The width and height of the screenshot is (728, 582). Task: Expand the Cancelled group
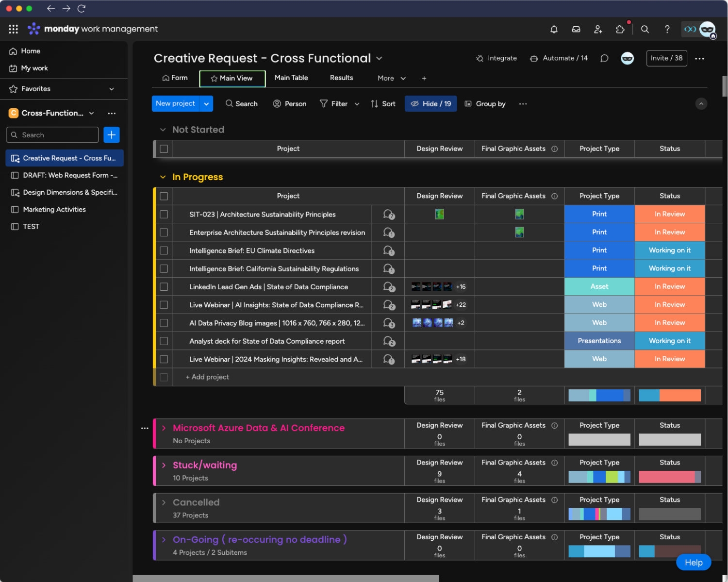(x=164, y=502)
